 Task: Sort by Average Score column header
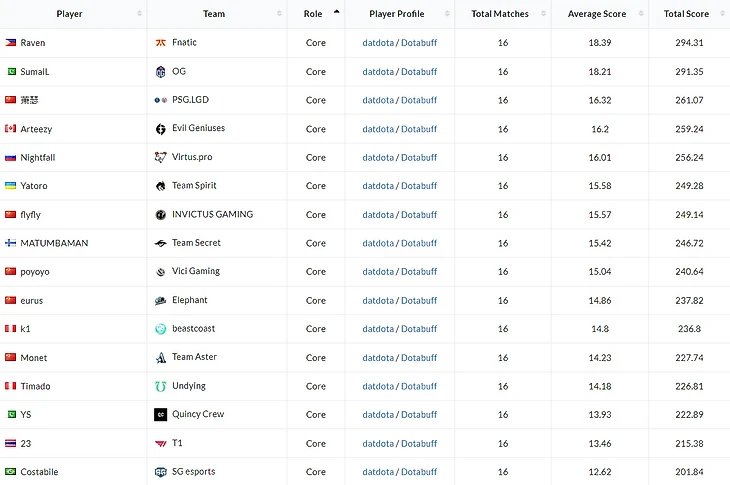[597, 14]
